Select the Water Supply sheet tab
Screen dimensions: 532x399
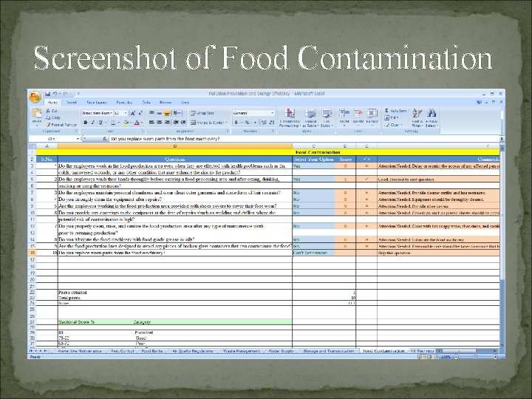click(281, 351)
